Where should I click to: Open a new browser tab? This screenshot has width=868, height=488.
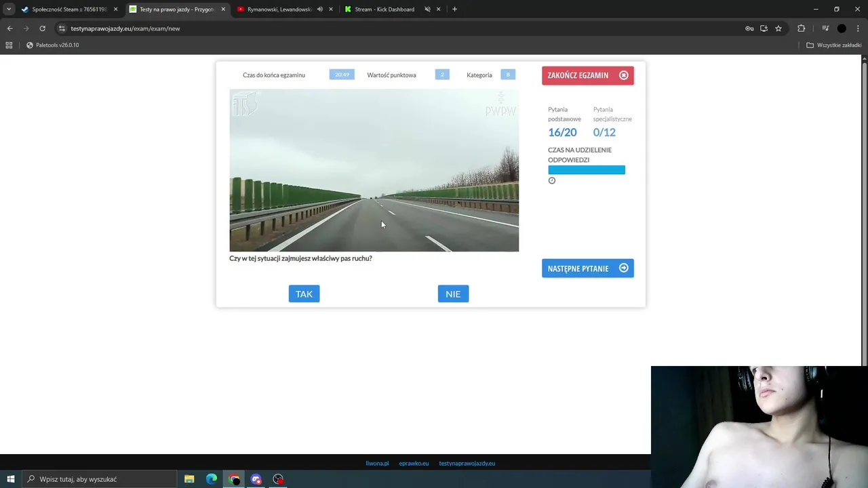click(x=454, y=9)
